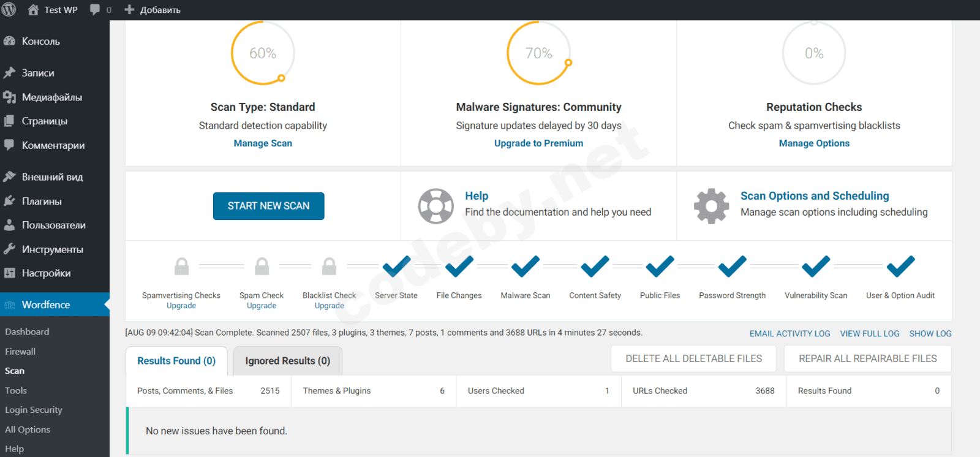This screenshot has height=457, width=980.
Task: Switch to Ignored Results tab
Action: coord(287,361)
